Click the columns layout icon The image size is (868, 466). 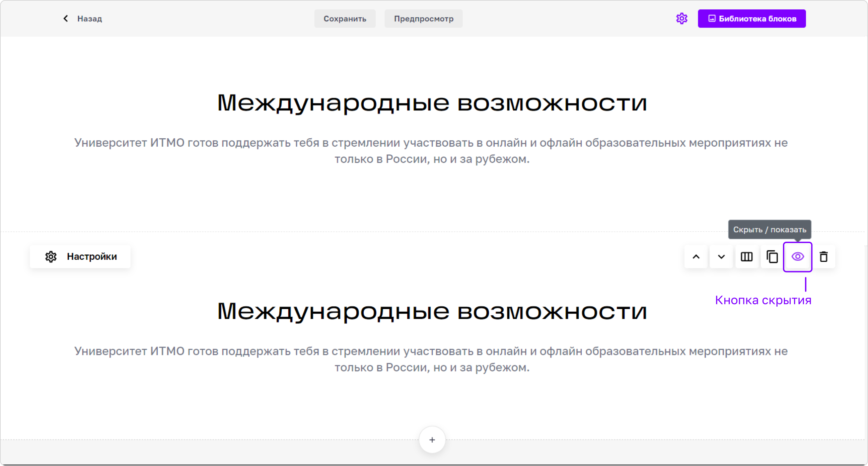pos(746,257)
